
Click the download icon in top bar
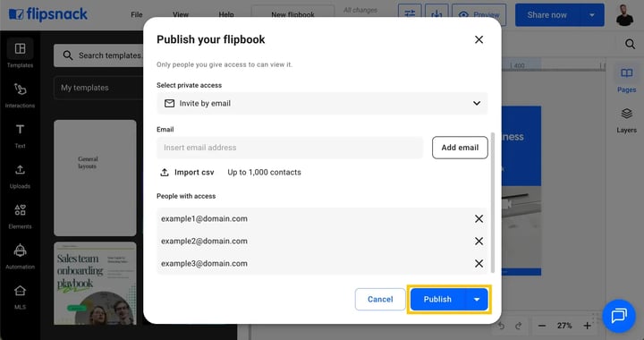436,15
